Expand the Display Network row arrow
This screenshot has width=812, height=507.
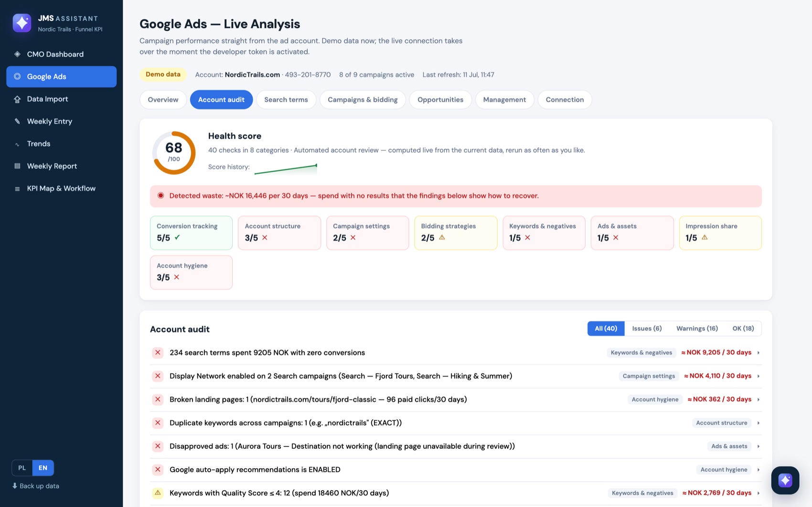point(759,376)
